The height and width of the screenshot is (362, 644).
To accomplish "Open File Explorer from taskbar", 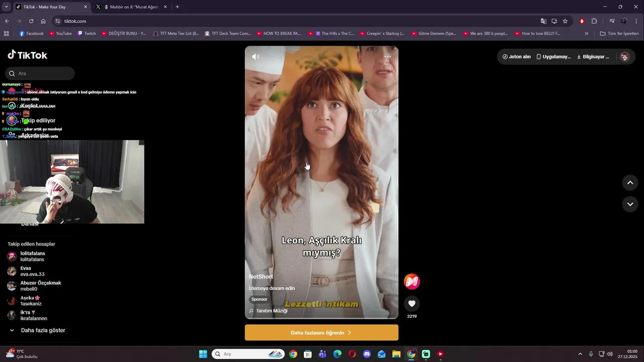I will 396,354.
